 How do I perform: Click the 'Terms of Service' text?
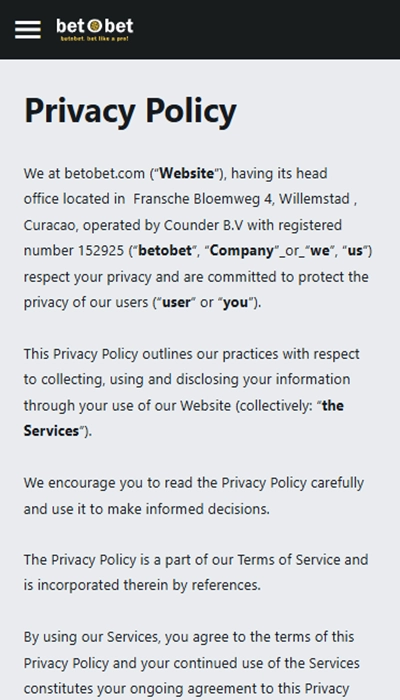[x=288, y=559]
